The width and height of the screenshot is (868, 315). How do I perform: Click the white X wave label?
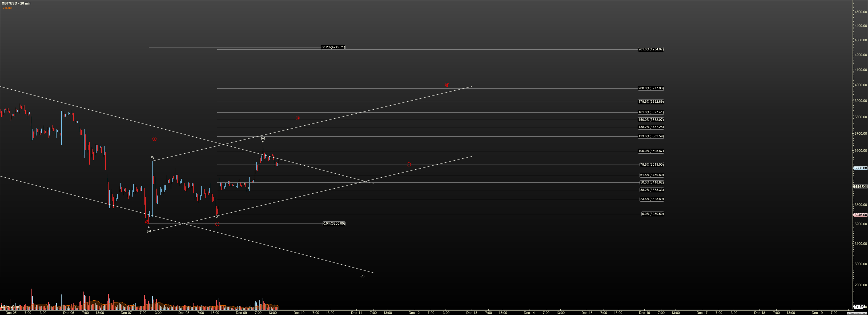[x=217, y=217]
